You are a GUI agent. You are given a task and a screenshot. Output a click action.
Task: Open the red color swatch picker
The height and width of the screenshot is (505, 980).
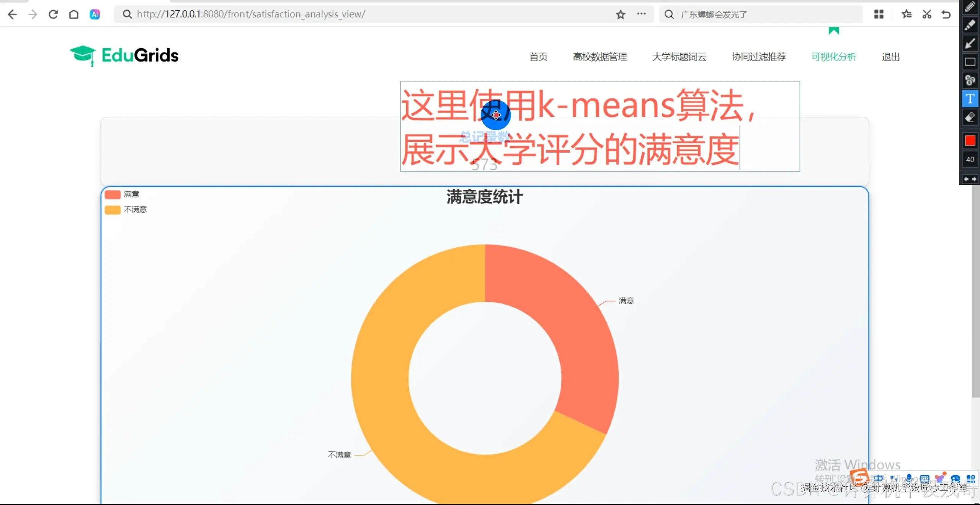tap(970, 141)
